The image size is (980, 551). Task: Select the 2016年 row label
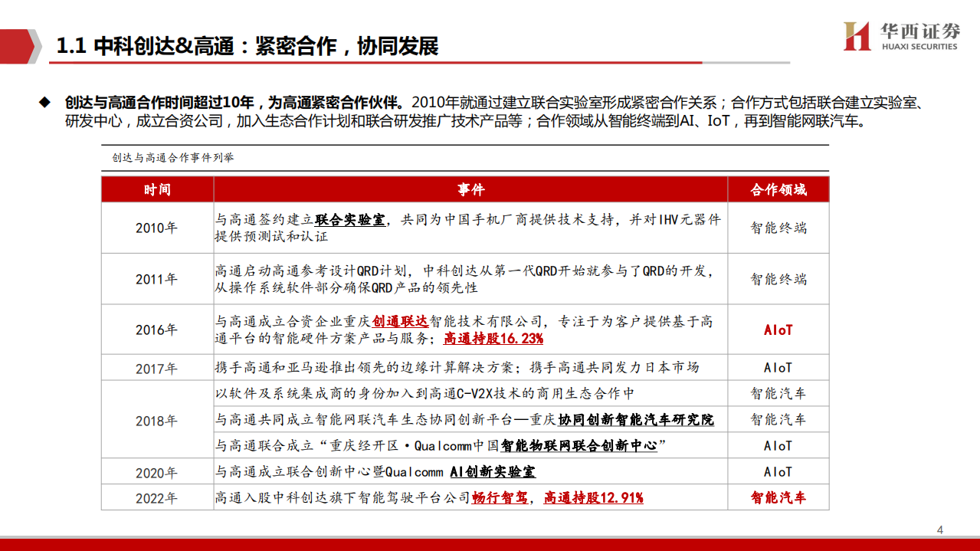(x=156, y=328)
